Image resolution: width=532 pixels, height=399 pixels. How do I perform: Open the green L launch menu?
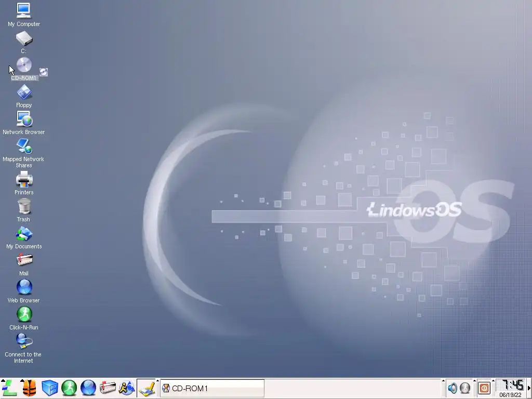[9, 388]
